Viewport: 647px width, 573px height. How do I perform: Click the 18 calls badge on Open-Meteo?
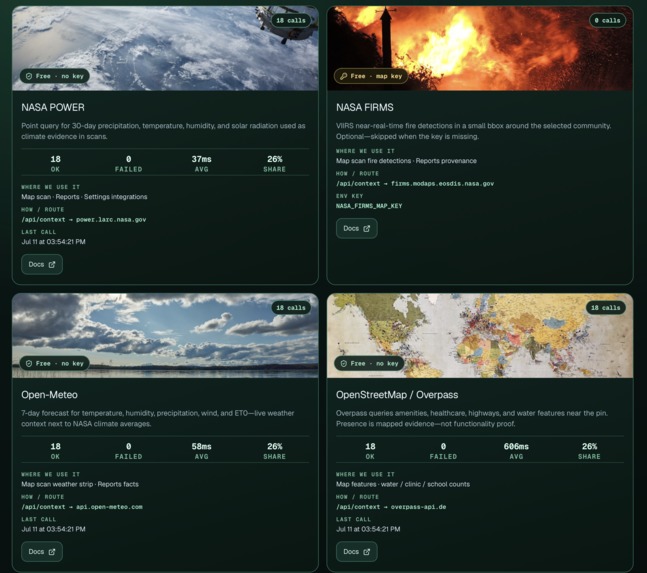291,308
